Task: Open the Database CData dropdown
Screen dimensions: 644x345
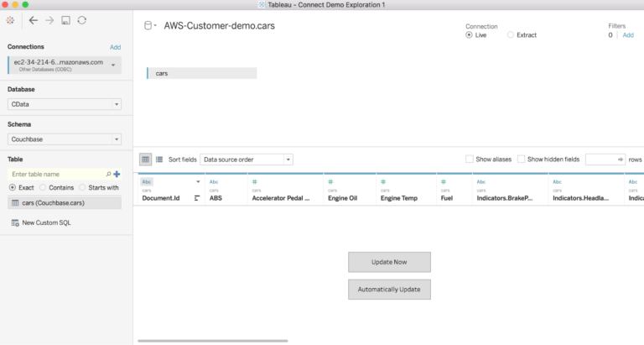Action: tap(65, 104)
